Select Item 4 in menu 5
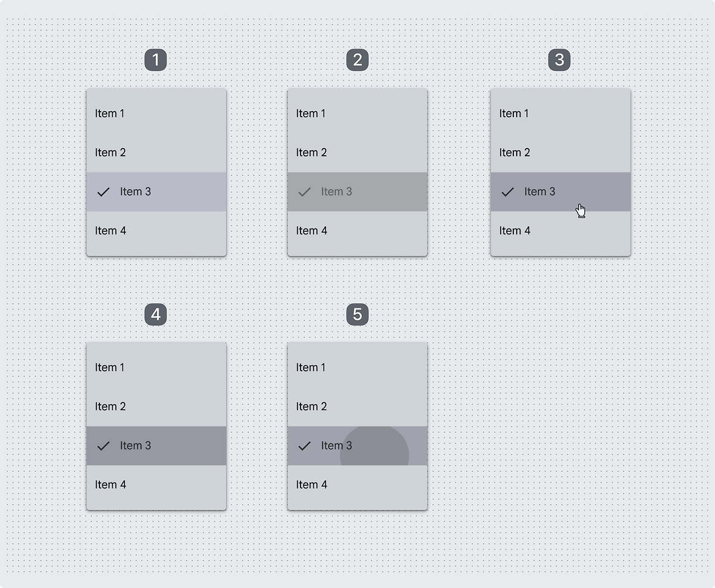The image size is (715, 588). (357, 485)
